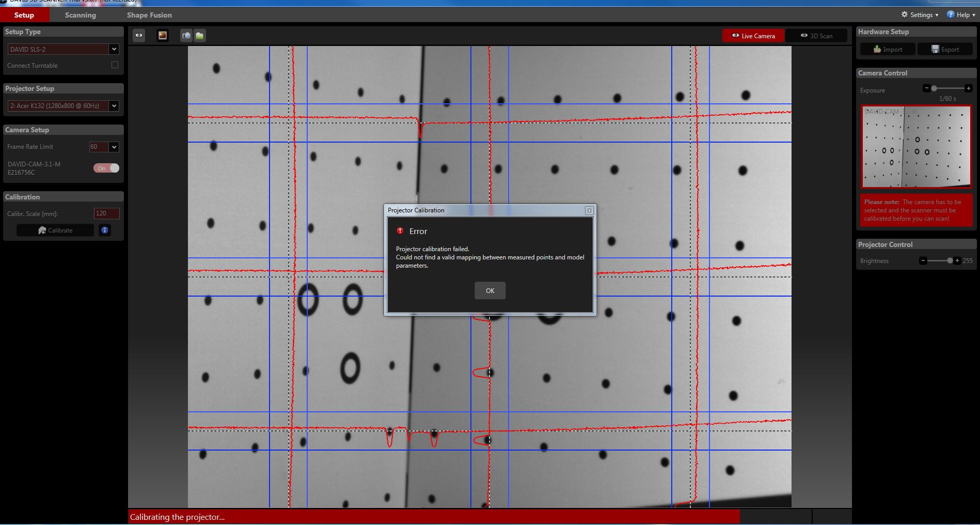980x525 pixels.
Task: Click the 'Projector calibration failed.' message
Action: pyautogui.click(x=433, y=249)
